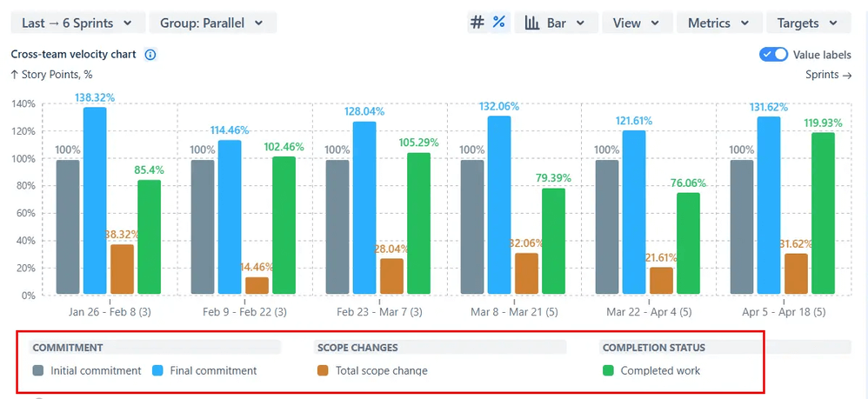
Task: Click the 119.93% completed work bar
Action: point(823,213)
